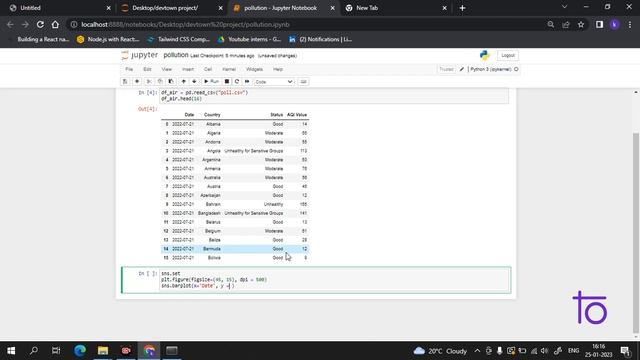Move selected cell down arrow

click(x=194, y=82)
